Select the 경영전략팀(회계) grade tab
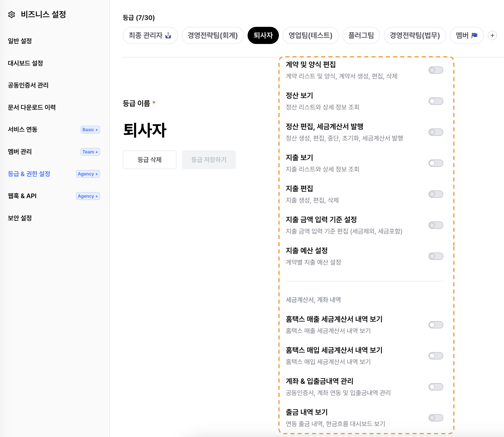 (x=212, y=36)
